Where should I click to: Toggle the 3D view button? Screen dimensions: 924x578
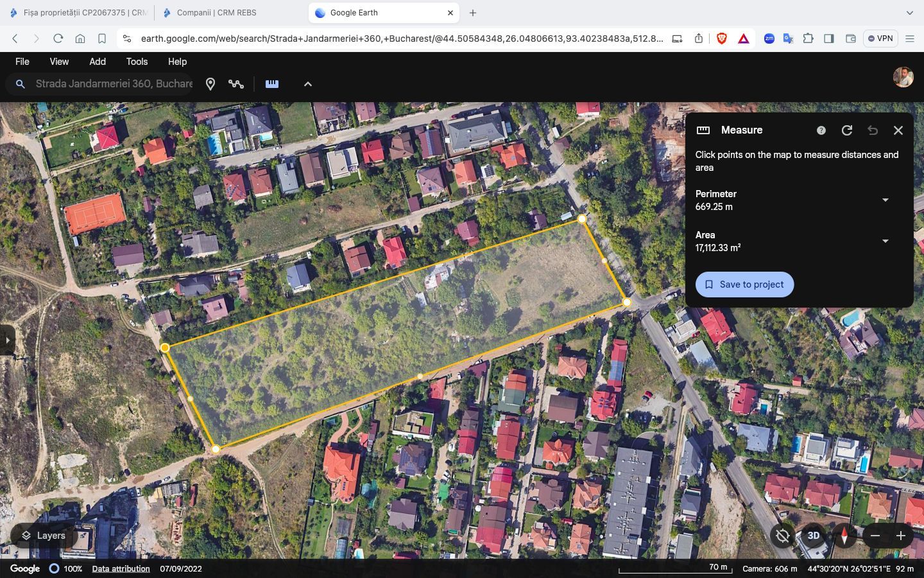click(814, 536)
